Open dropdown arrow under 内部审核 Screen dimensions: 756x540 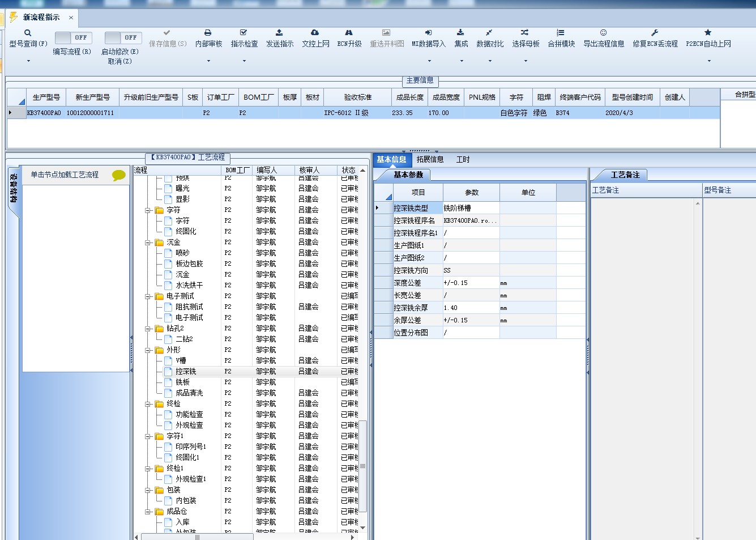(x=208, y=61)
